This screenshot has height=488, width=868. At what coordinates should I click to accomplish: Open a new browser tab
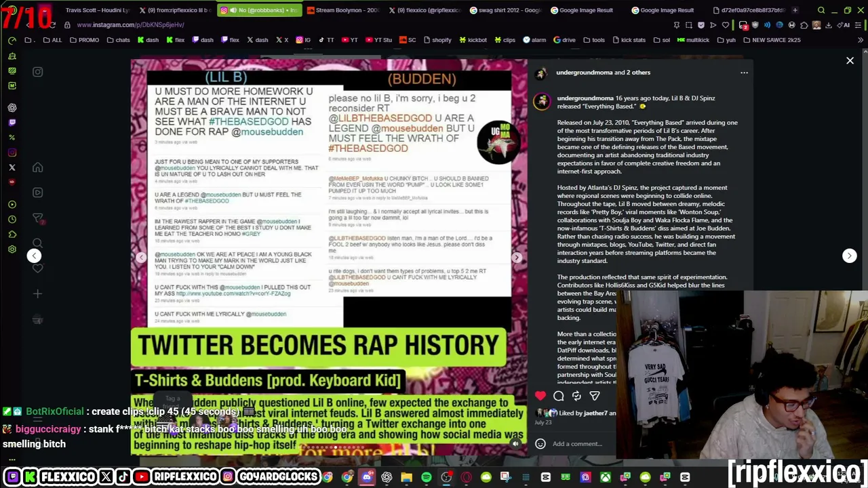(x=795, y=10)
